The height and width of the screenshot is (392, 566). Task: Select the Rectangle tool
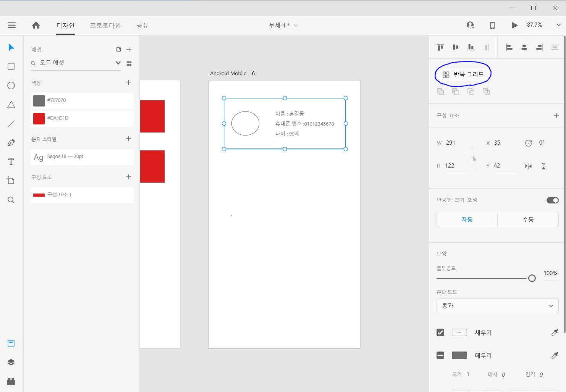coord(11,66)
